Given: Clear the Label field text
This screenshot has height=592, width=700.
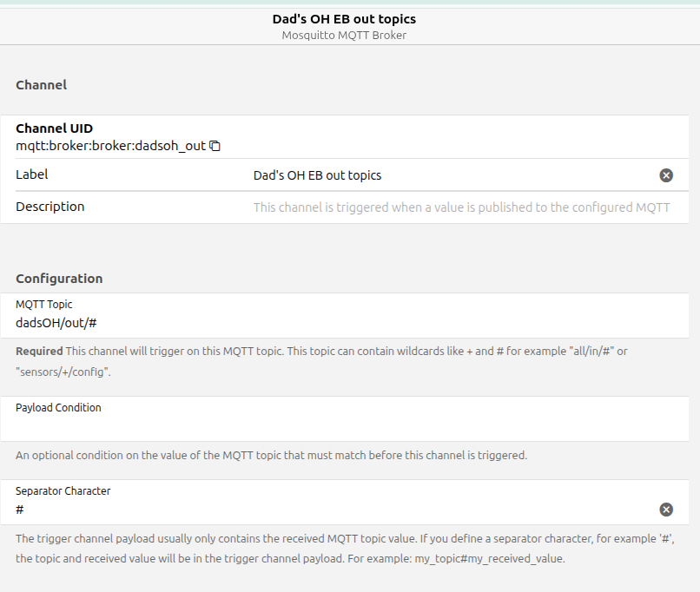Looking at the screenshot, I should coord(666,175).
